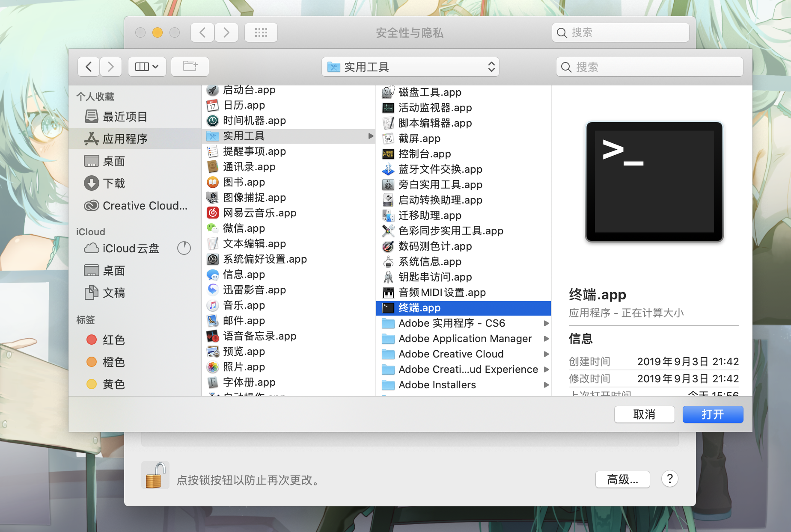Click the 打开 button
This screenshot has height=532, width=791.
point(713,414)
